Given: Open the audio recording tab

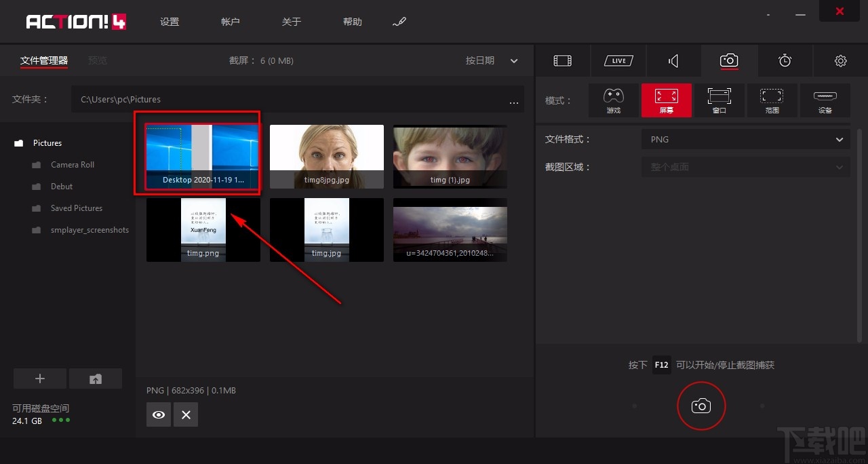Looking at the screenshot, I should (673, 61).
